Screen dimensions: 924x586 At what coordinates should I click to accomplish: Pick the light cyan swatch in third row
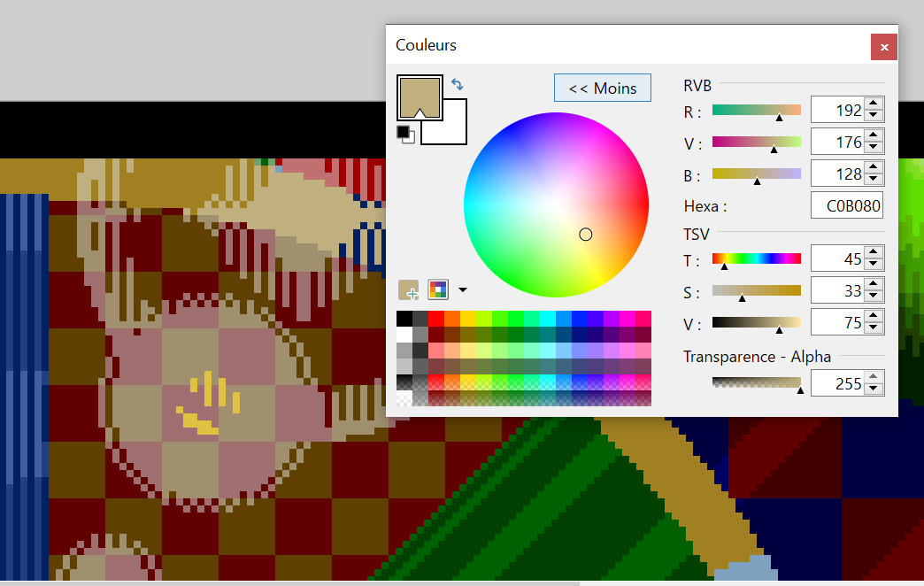548,351
